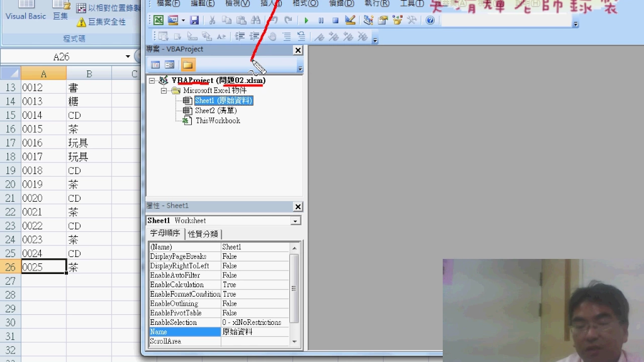The image size is (644, 362).
Task: Click the Quick Info icon
Action: pos(192,37)
